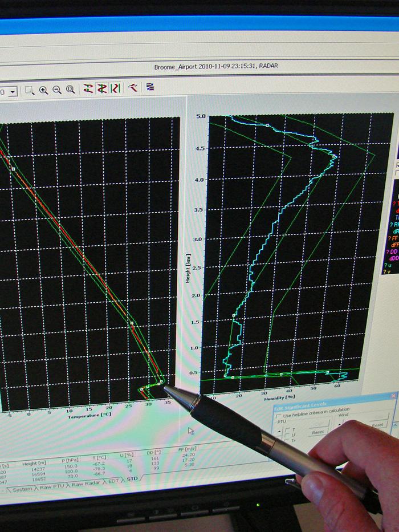399x532 pixels.
Task: Click the first red-green curve toolbar icon
Action: [x=88, y=89]
